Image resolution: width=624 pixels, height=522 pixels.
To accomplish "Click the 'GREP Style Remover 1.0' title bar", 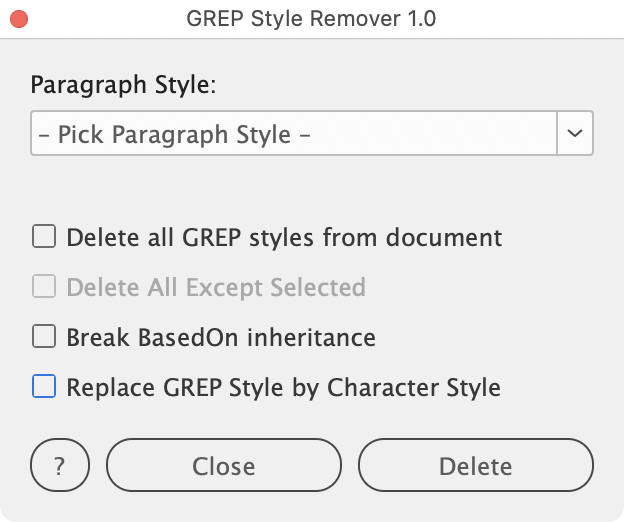I will [x=311, y=19].
